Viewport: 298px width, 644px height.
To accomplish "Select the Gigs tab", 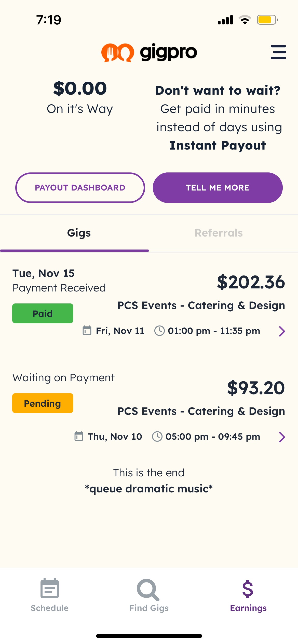I will (x=79, y=233).
